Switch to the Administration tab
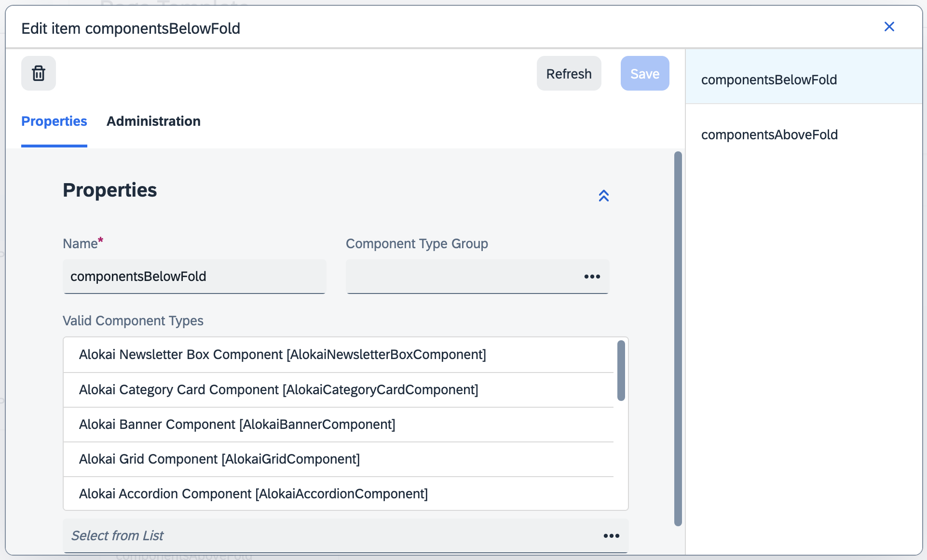927x560 pixels. click(153, 121)
